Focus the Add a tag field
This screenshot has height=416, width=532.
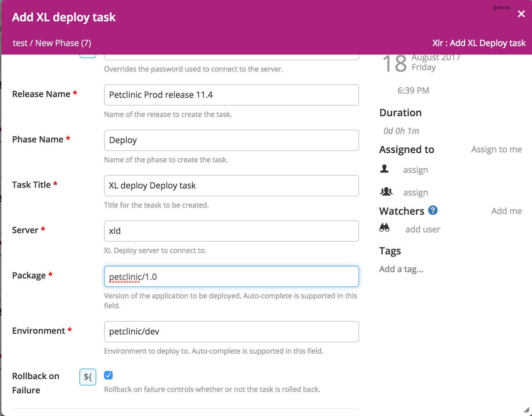click(x=401, y=269)
